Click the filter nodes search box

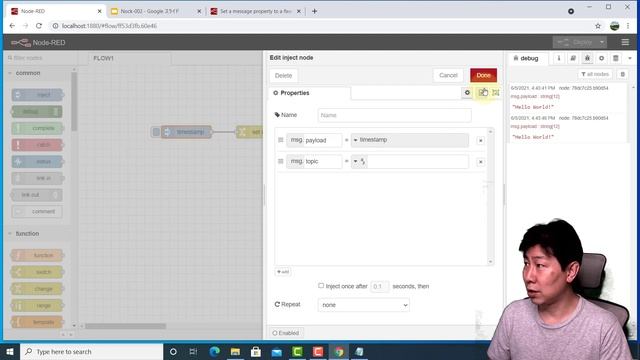pyautogui.click(x=39, y=58)
